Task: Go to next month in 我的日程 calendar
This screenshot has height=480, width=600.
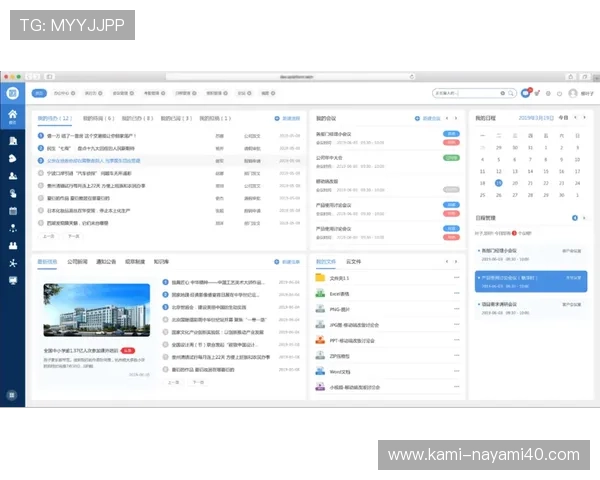Action: point(586,117)
